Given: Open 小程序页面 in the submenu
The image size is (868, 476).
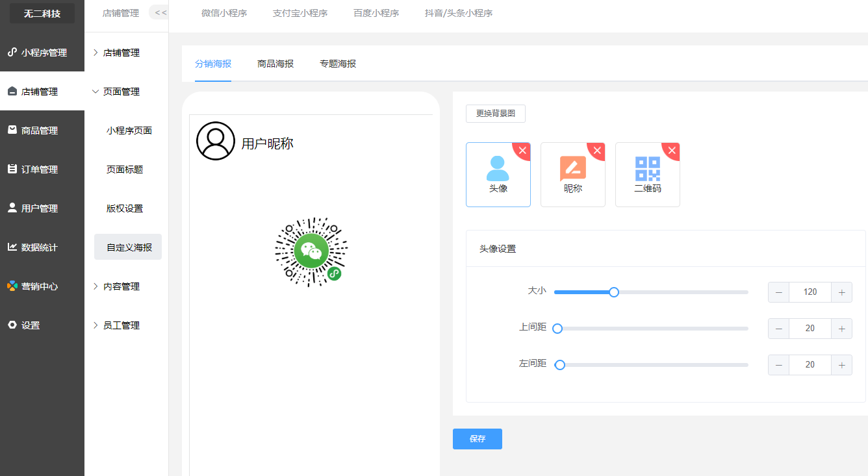Looking at the screenshot, I should pyautogui.click(x=129, y=131).
